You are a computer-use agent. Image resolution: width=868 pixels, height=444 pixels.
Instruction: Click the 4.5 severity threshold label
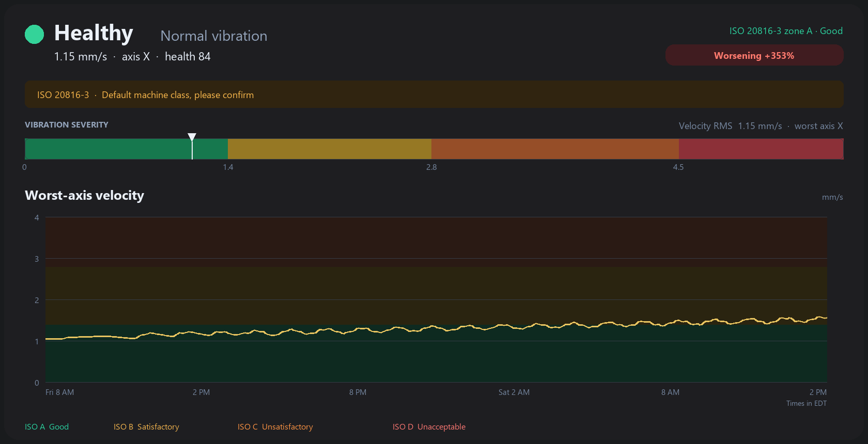click(678, 167)
